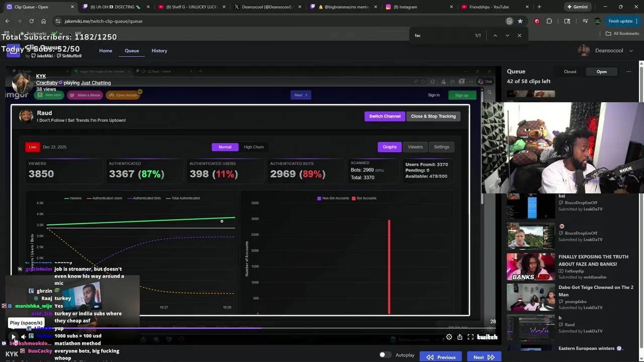
Task: Switch to the Friendships YouTube tab
Action: 495,7
